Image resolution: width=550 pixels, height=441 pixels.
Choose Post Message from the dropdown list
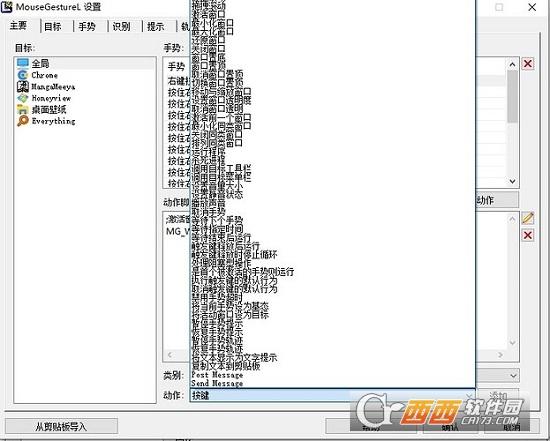[217, 375]
